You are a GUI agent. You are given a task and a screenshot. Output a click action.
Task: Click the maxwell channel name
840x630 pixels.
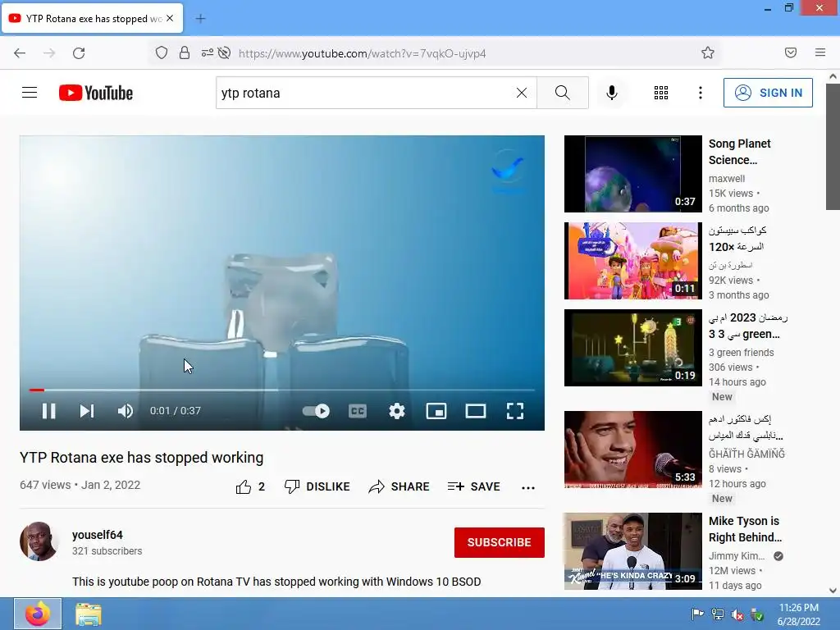coord(727,178)
